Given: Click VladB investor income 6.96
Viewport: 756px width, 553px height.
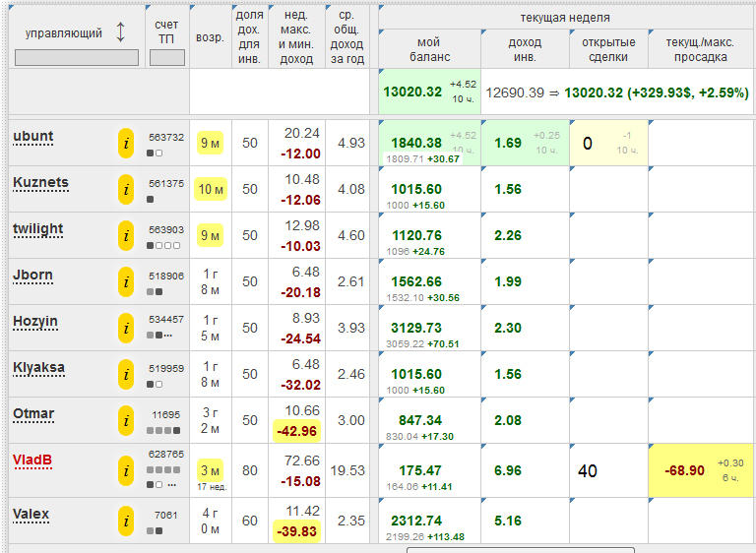Looking at the screenshot, I should (x=508, y=470).
